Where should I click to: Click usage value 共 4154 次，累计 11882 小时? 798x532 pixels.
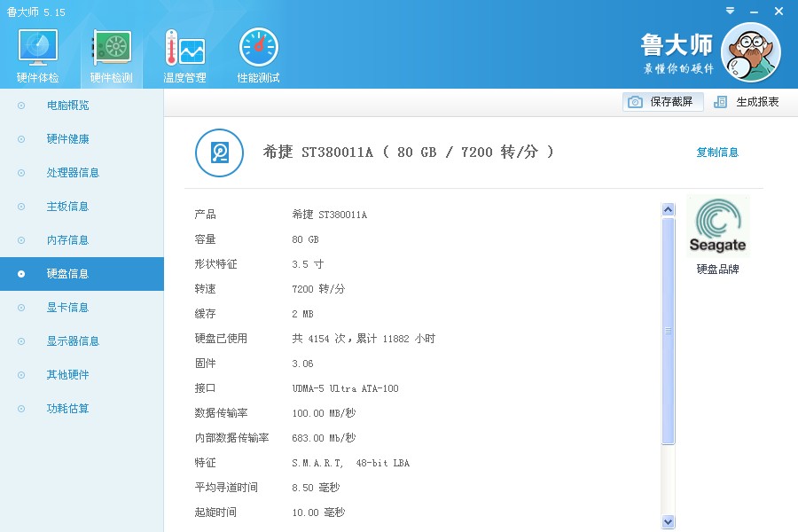[x=364, y=339]
